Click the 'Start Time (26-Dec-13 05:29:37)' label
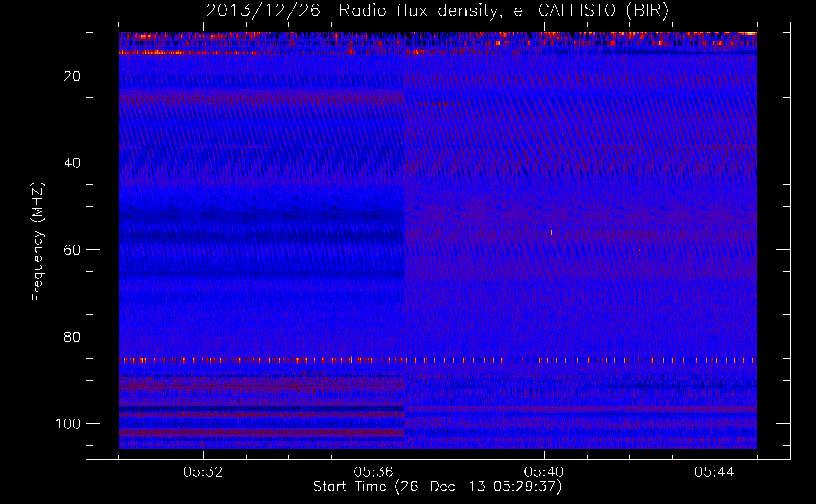Screen dimensions: 816x504 (x=437, y=487)
